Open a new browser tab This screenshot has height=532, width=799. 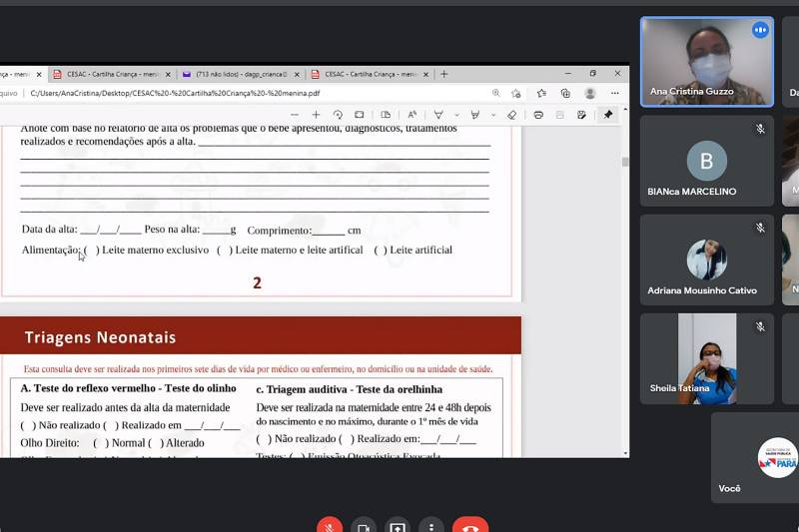[444, 74]
